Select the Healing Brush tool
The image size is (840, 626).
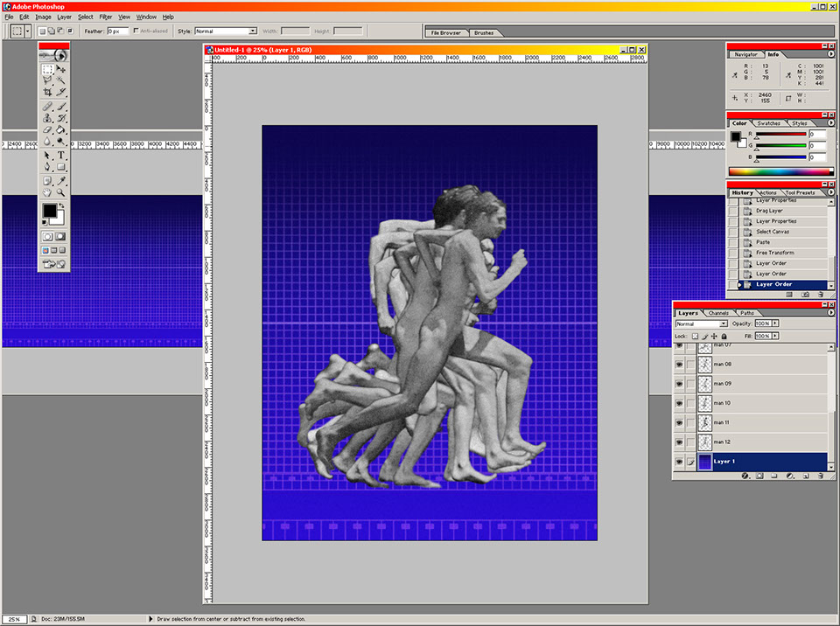tap(47, 107)
